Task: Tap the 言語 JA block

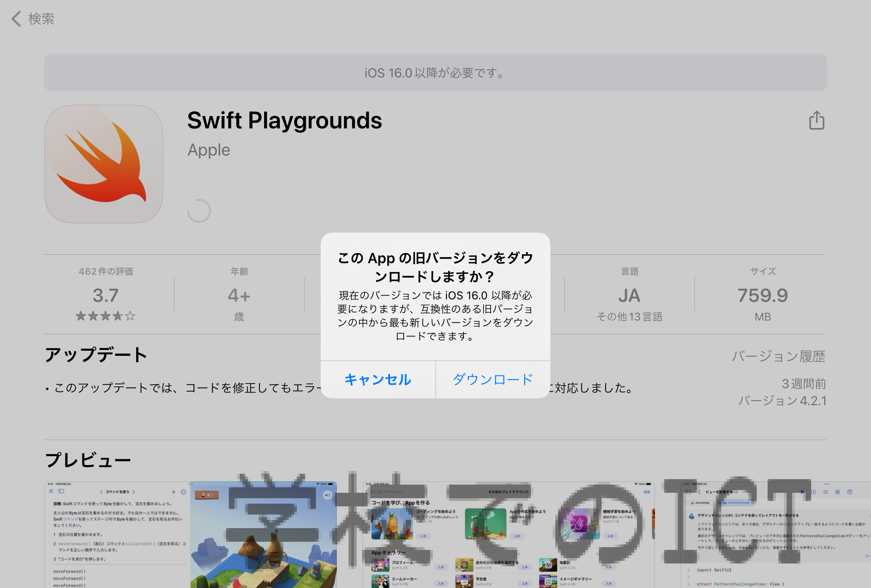Action: point(629,294)
